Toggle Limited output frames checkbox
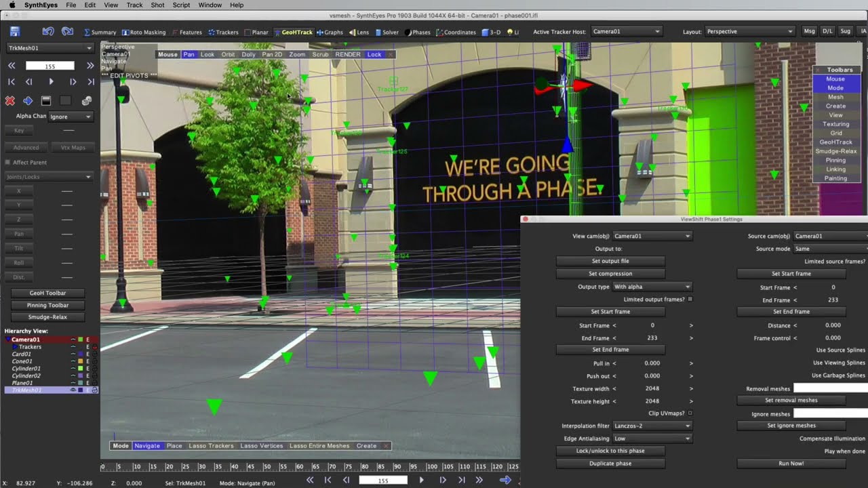 [690, 299]
